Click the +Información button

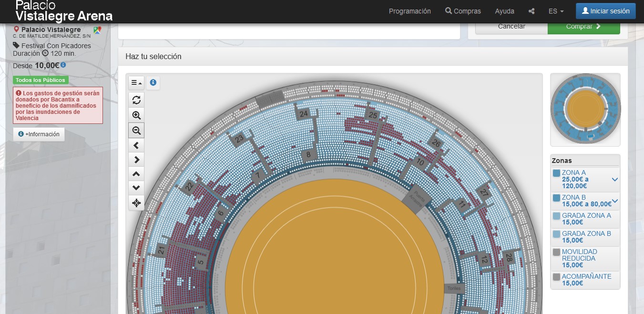[39, 134]
